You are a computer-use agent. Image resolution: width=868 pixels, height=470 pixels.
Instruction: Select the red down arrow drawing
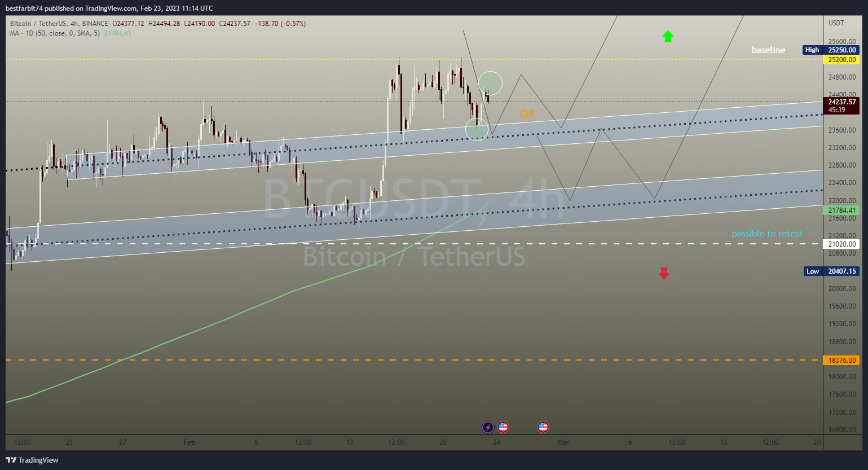664,273
